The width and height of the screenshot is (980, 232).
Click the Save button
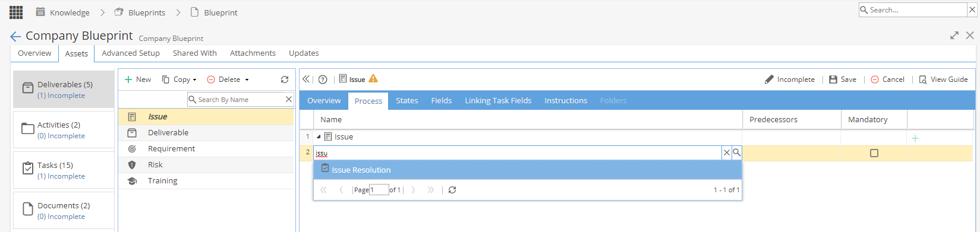tap(843, 79)
